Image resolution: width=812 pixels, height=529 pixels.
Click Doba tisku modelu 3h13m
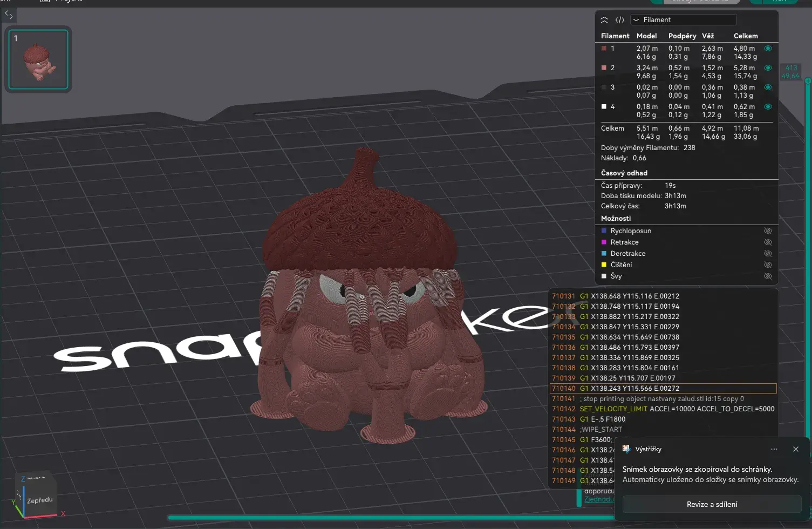[x=675, y=196]
